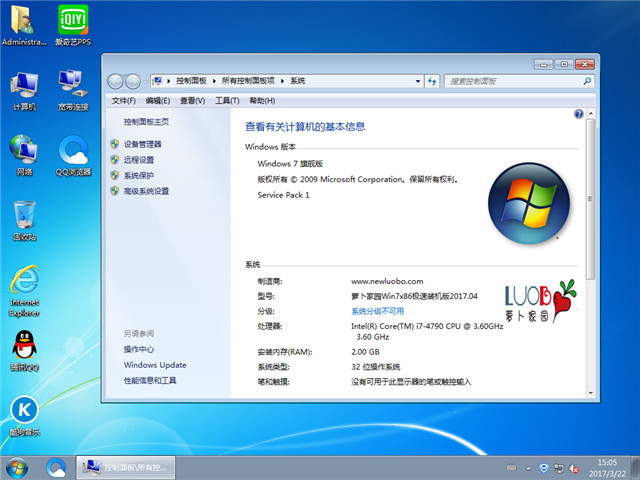Open the 工具(T) menu

pos(227,100)
